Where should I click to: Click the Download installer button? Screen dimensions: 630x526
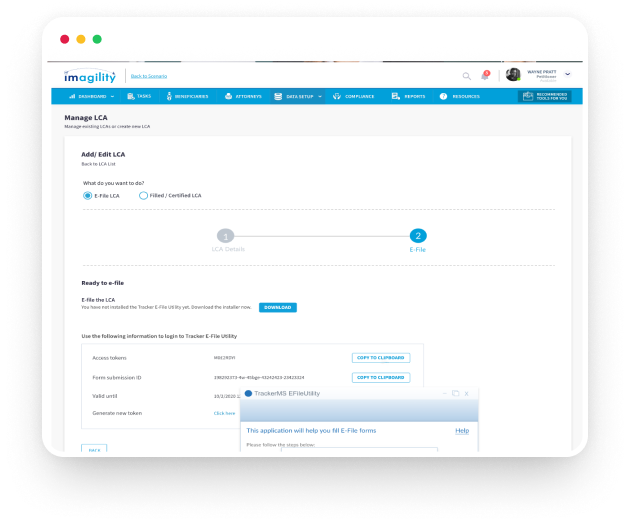(x=278, y=307)
